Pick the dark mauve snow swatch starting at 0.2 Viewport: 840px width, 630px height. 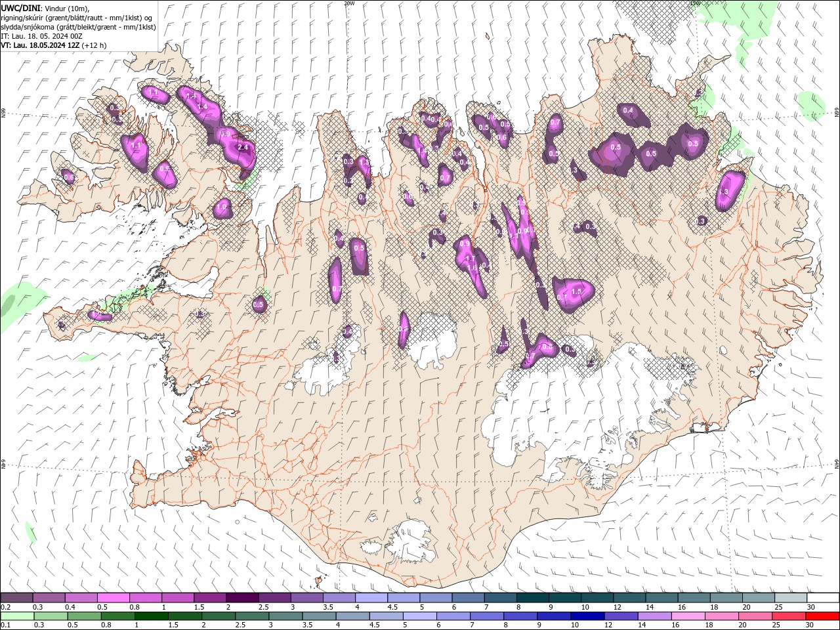[16, 598]
